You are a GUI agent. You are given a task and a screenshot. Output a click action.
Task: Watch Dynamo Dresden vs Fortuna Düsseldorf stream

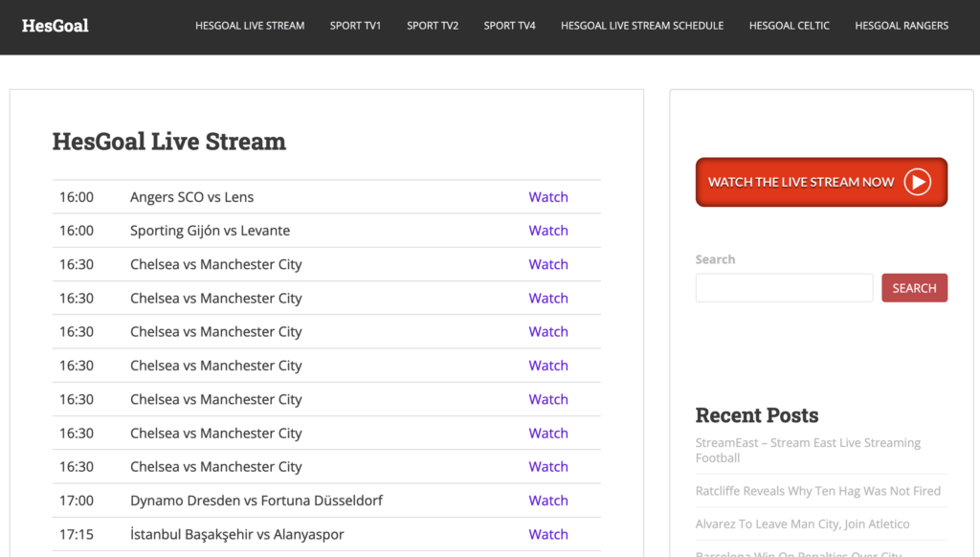coord(548,501)
